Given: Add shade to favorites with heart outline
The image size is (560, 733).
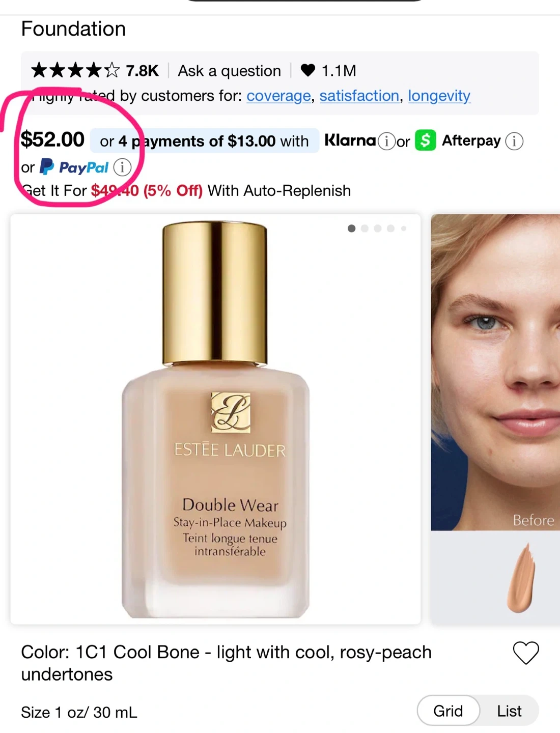Looking at the screenshot, I should pos(525,653).
